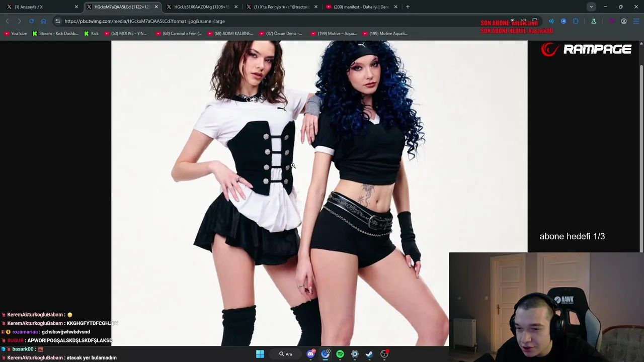Open the (199) Motive Aquafi bookmark

pyautogui.click(x=384, y=33)
